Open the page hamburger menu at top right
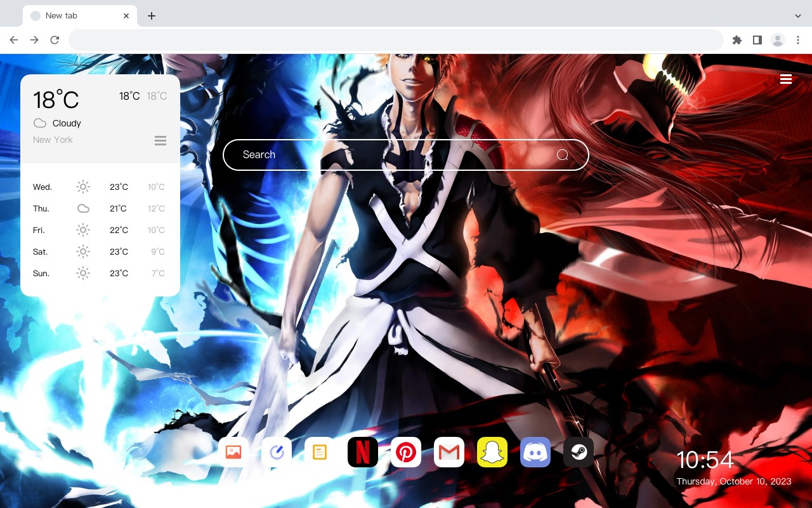This screenshot has width=812, height=508. pos(786,79)
